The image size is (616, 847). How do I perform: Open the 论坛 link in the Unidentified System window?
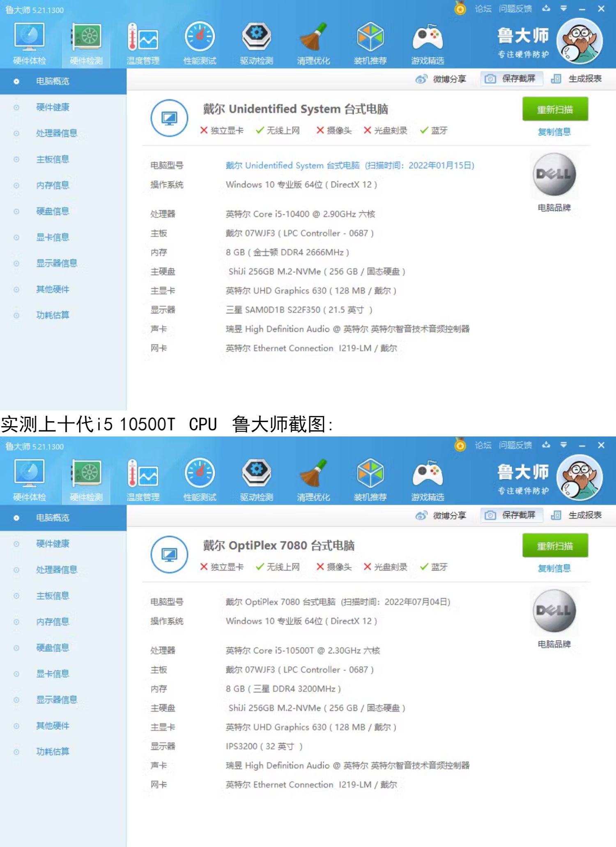(x=483, y=9)
